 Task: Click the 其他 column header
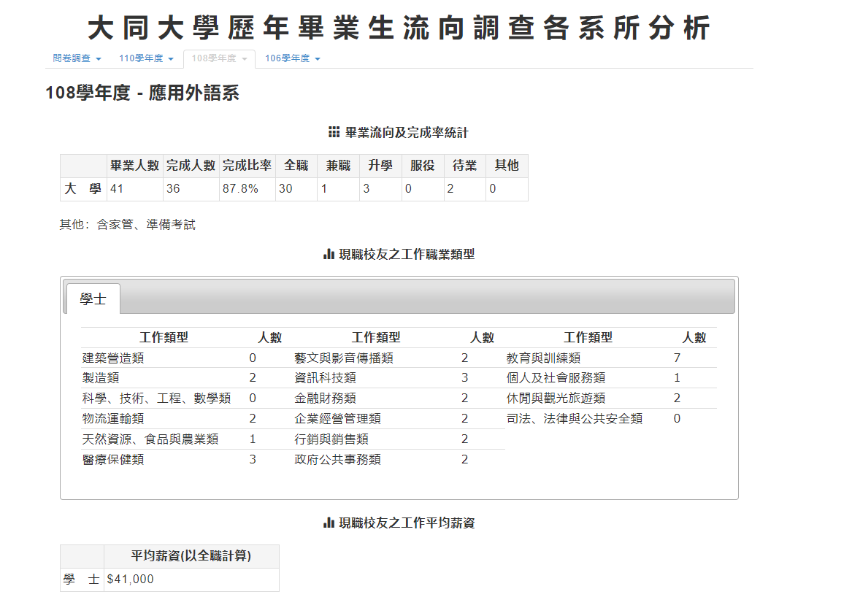click(507, 166)
